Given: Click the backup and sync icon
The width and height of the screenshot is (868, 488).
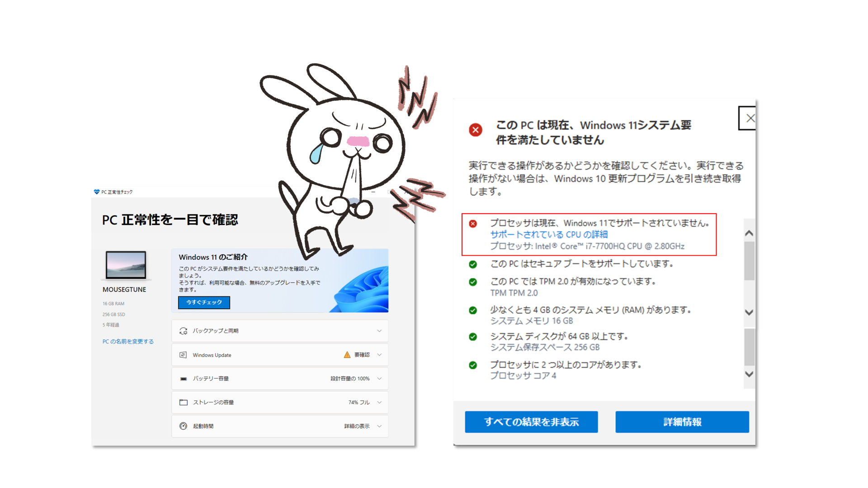Looking at the screenshot, I should coord(183,331).
